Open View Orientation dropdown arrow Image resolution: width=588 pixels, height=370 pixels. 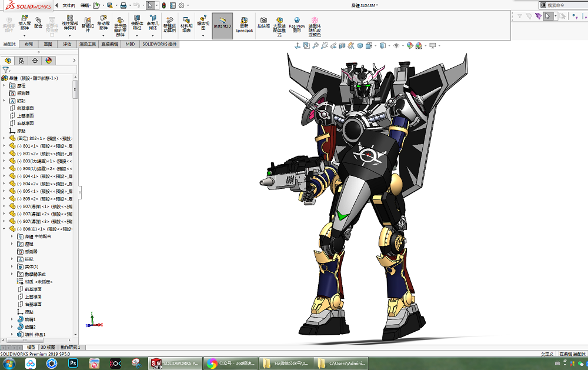tap(374, 46)
